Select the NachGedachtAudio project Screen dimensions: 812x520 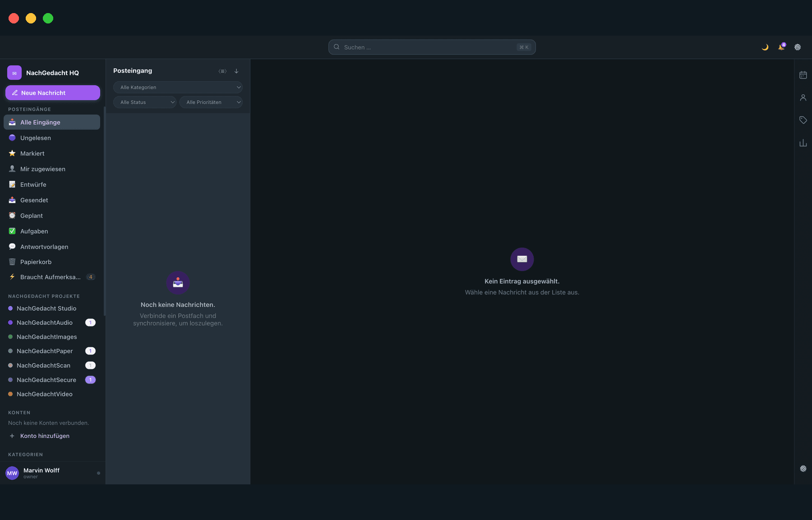(52, 323)
